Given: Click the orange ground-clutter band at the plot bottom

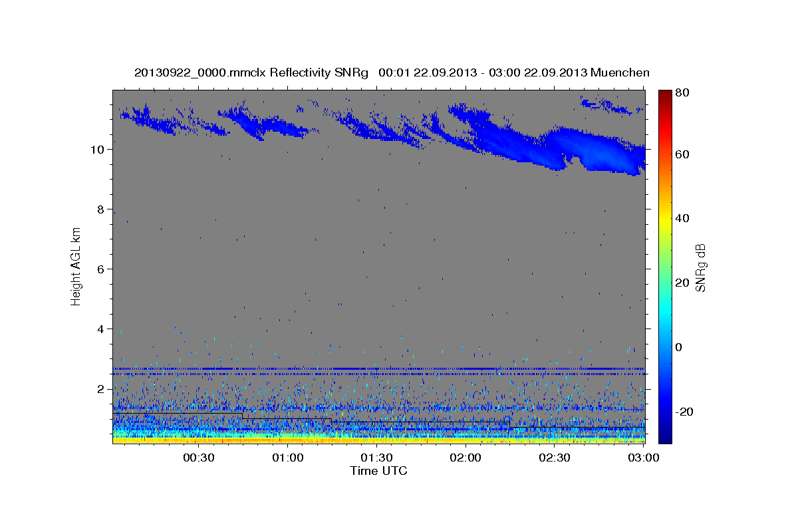Looking at the screenshot, I should (x=378, y=440).
